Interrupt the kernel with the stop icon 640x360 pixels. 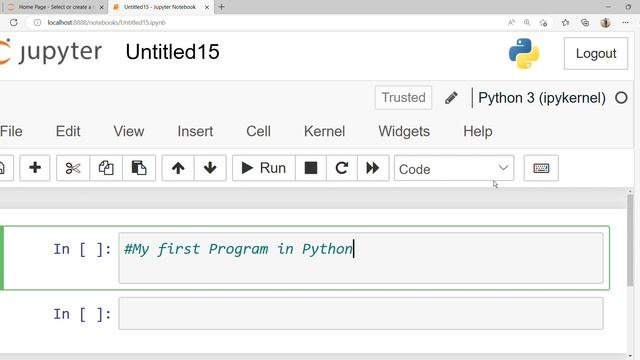pos(311,168)
